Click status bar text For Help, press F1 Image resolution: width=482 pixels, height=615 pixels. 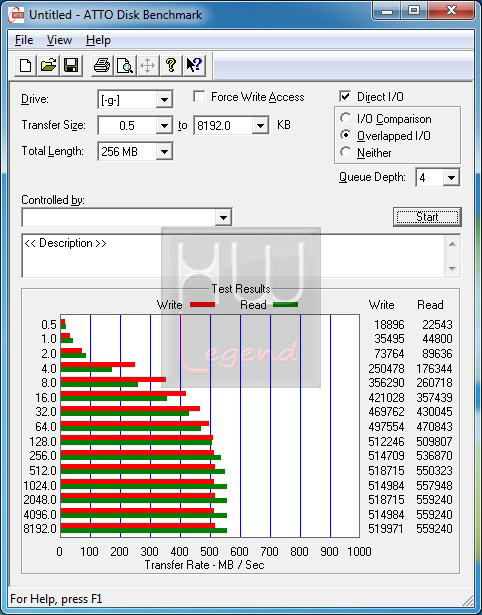click(x=56, y=599)
